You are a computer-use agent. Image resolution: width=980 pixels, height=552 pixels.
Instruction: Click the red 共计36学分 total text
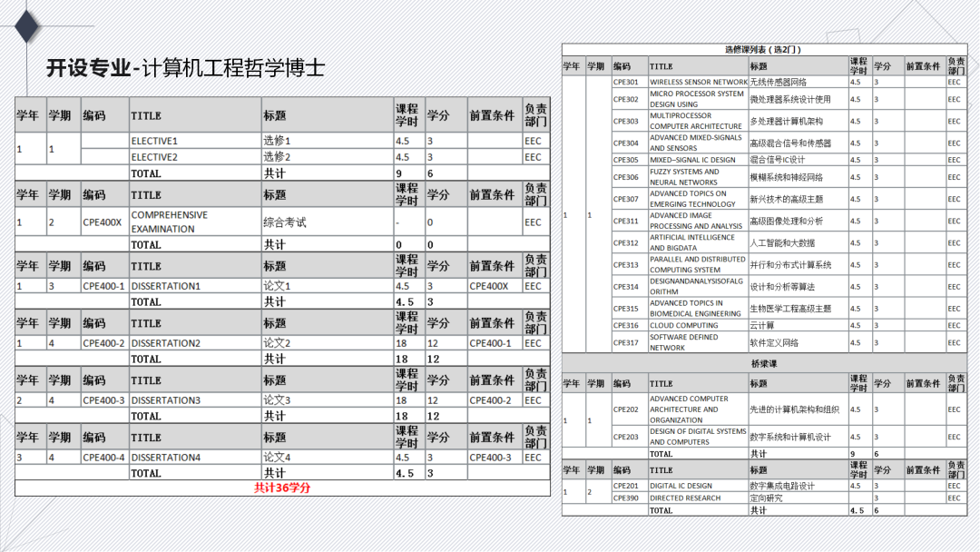click(282, 488)
